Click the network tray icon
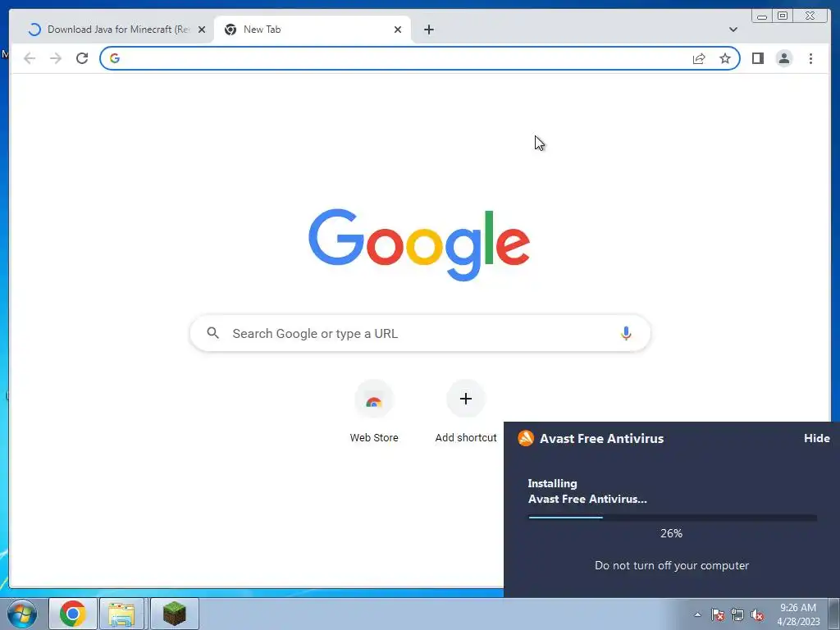 (x=737, y=614)
